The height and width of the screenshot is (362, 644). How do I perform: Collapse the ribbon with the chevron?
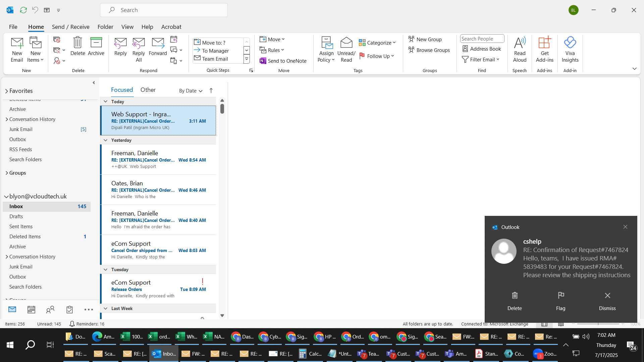tap(634, 69)
